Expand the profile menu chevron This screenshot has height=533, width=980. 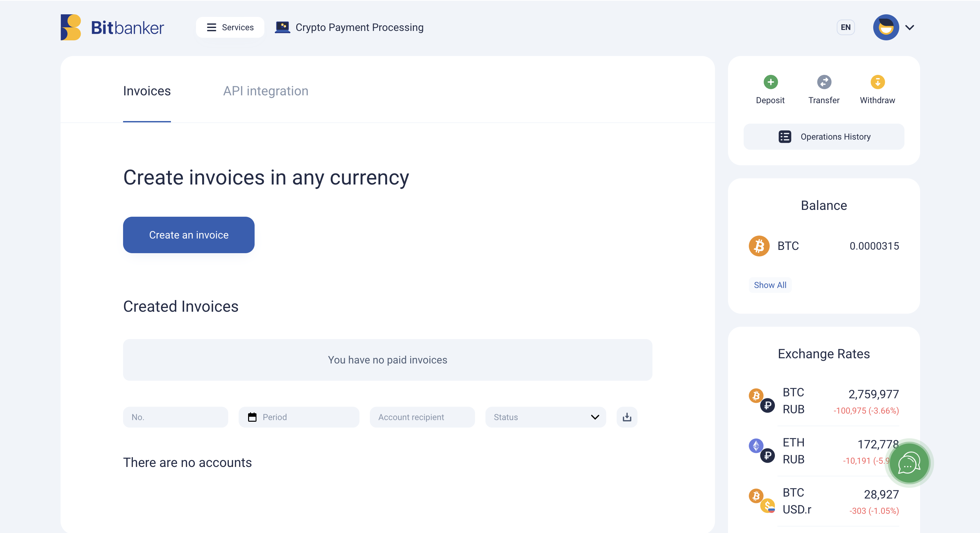[x=910, y=27]
